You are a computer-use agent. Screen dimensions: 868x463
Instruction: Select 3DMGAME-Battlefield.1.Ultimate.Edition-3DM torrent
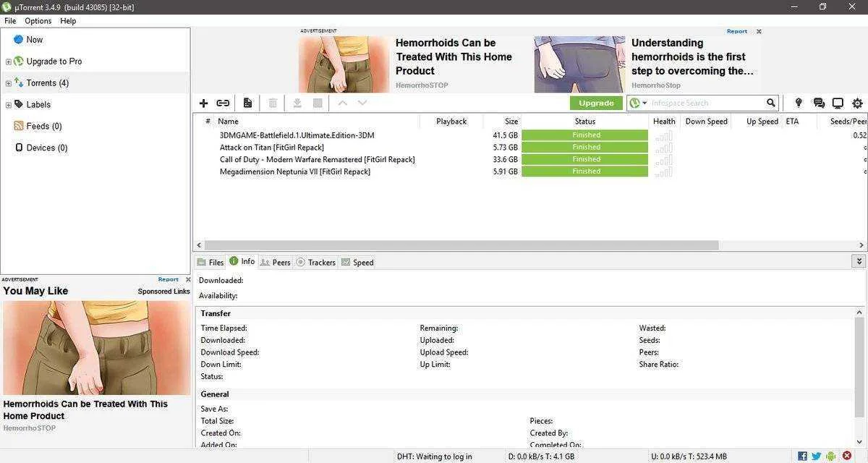(297, 135)
